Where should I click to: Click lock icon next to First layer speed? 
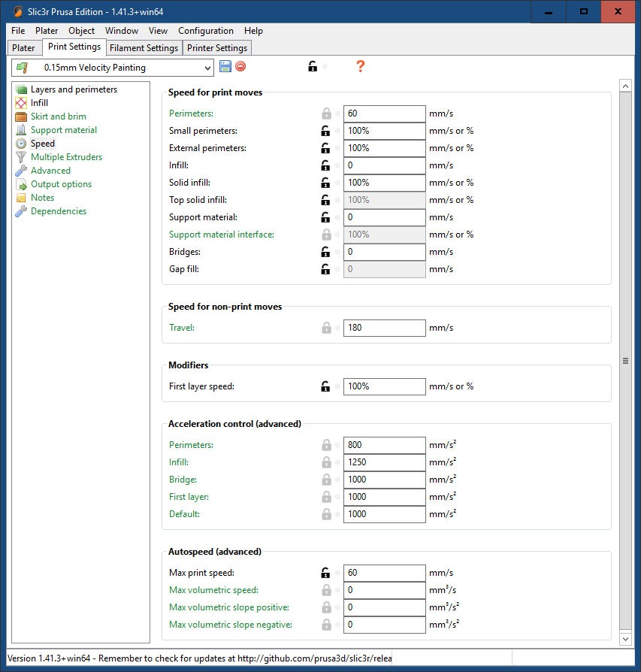325,386
